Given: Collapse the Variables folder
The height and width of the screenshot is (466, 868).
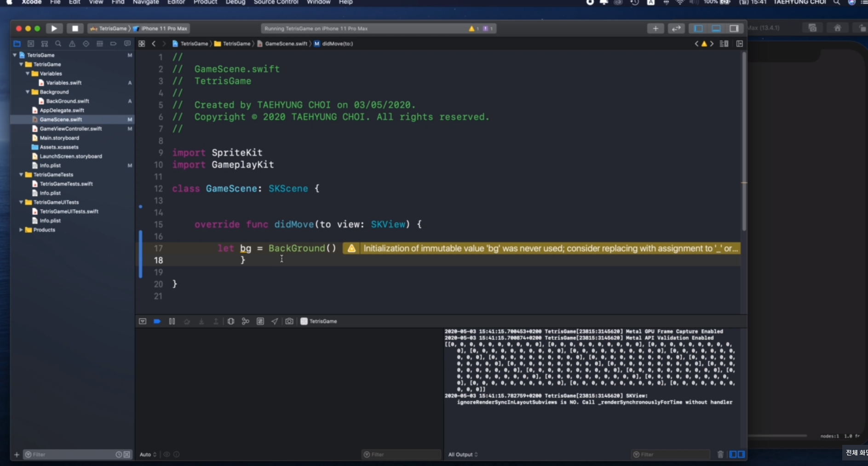Looking at the screenshot, I should [28, 74].
